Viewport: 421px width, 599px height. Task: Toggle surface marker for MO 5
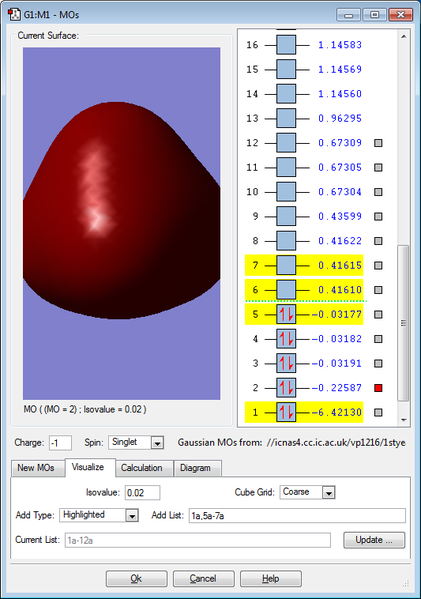pyautogui.click(x=378, y=314)
